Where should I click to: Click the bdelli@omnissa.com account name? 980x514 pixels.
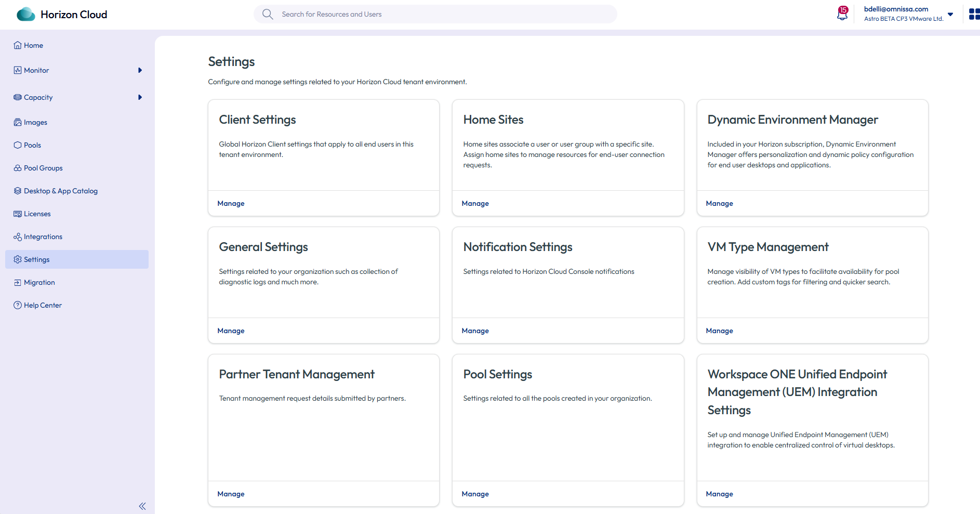click(896, 9)
